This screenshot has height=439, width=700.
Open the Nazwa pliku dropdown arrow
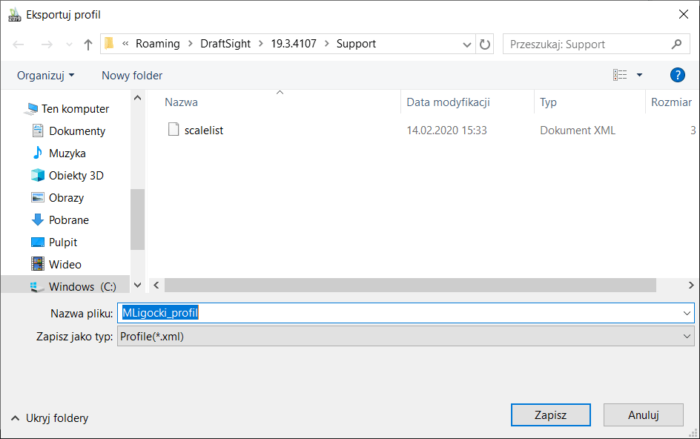tap(687, 314)
